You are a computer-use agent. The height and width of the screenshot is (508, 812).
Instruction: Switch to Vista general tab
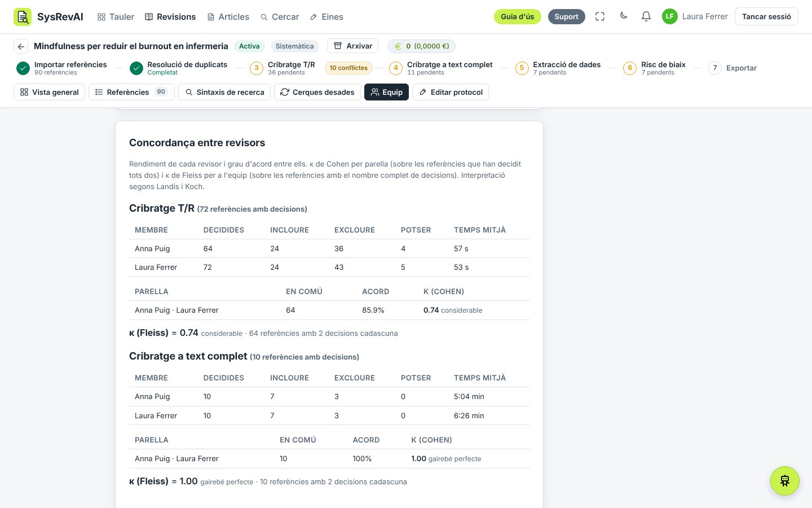[50, 92]
